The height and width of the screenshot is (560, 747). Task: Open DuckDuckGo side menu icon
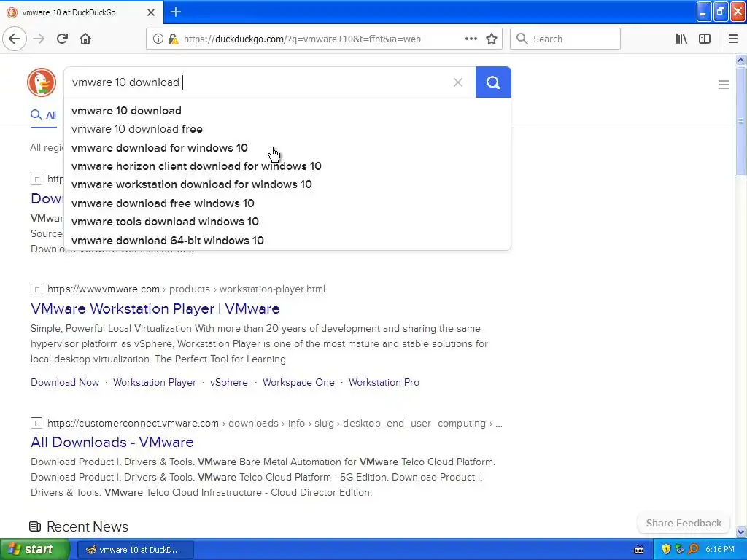[x=724, y=85]
